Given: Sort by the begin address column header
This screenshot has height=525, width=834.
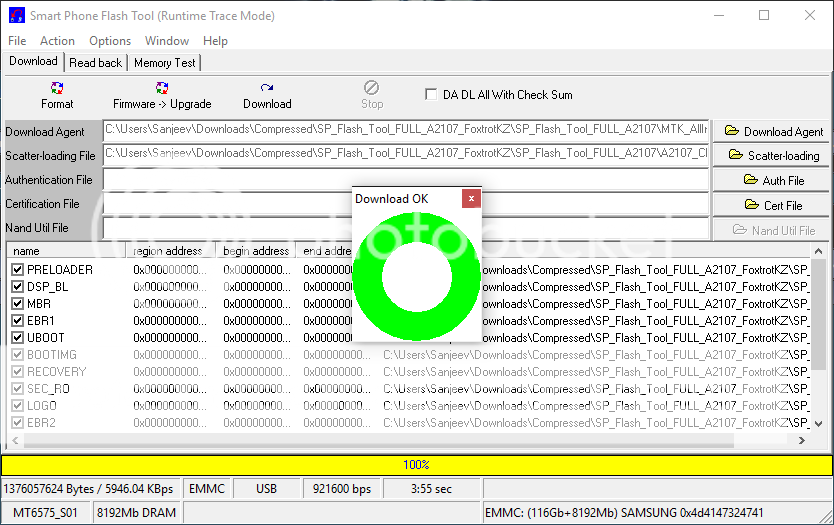Looking at the screenshot, I should coord(256,251).
